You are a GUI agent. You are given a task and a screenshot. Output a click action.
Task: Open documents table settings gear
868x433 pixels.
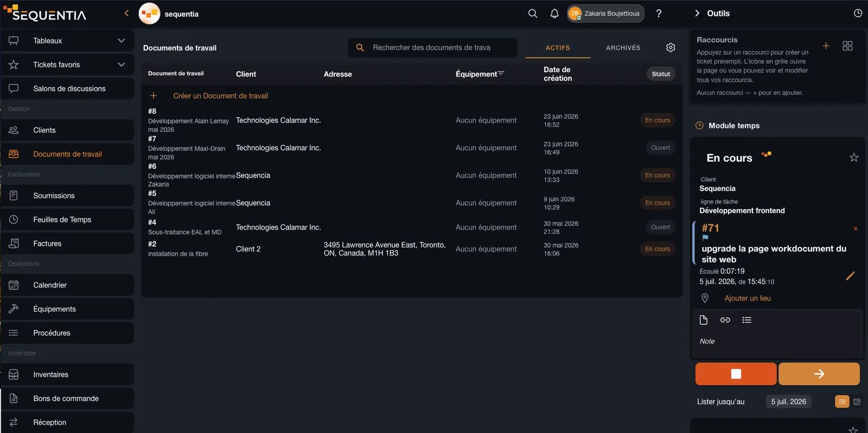(x=671, y=48)
